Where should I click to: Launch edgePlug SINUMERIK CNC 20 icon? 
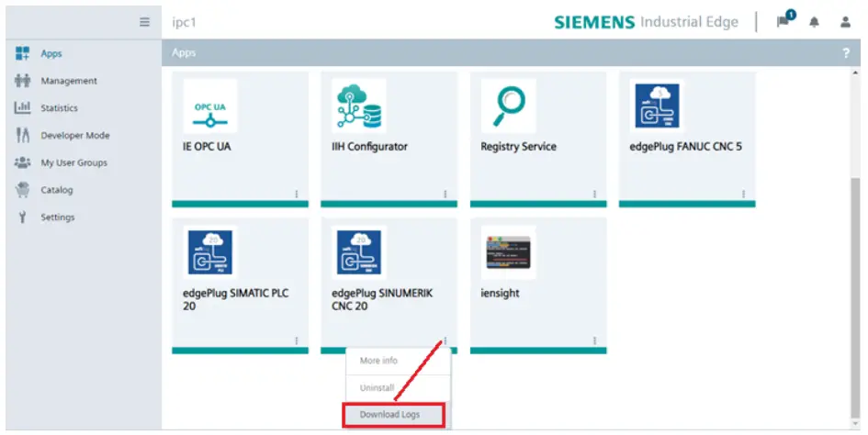point(359,252)
